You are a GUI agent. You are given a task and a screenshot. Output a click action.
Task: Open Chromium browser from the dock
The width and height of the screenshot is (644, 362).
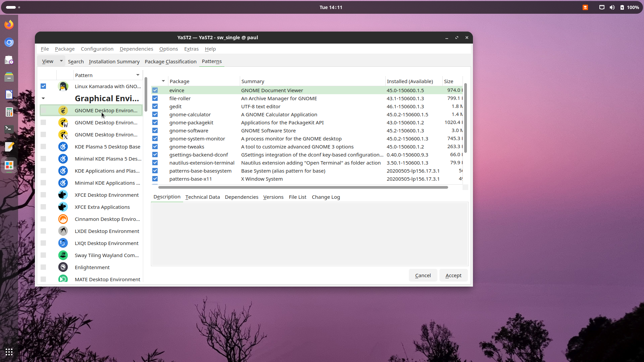pos(9,42)
